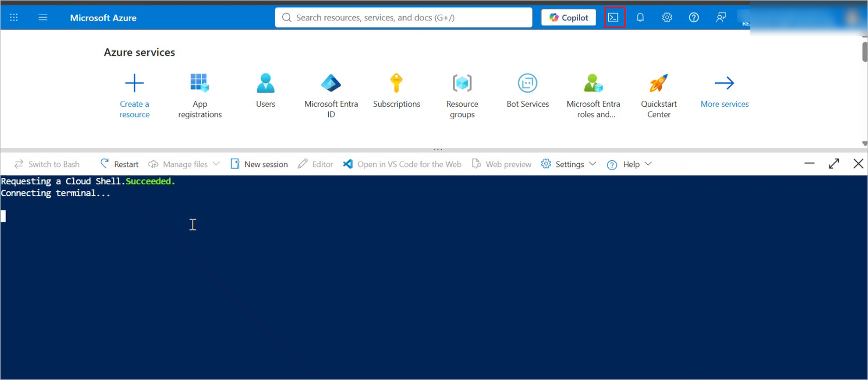Open portal settings gear in header
This screenshot has width=868, height=380.
(667, 18)
